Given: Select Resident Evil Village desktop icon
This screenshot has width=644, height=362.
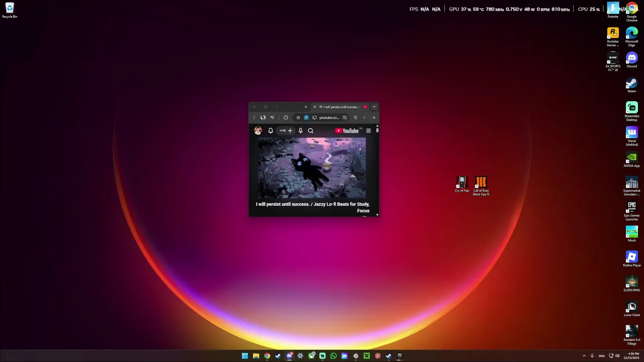Looking at the screenshot, I should [x=631, y=335].
